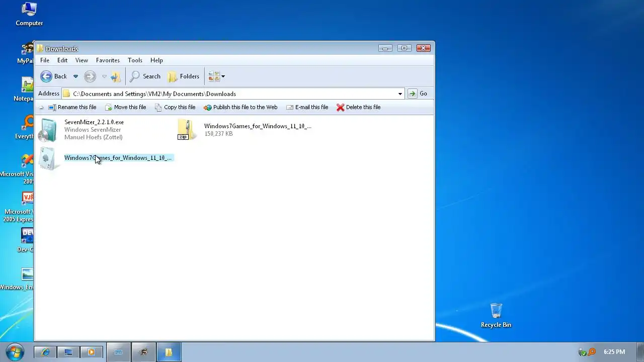Launch Internet Explorer from quick launch
Image resolution: width=644 pixels, height=362 pixels.
pyautogui.click(x=46, y=352)
